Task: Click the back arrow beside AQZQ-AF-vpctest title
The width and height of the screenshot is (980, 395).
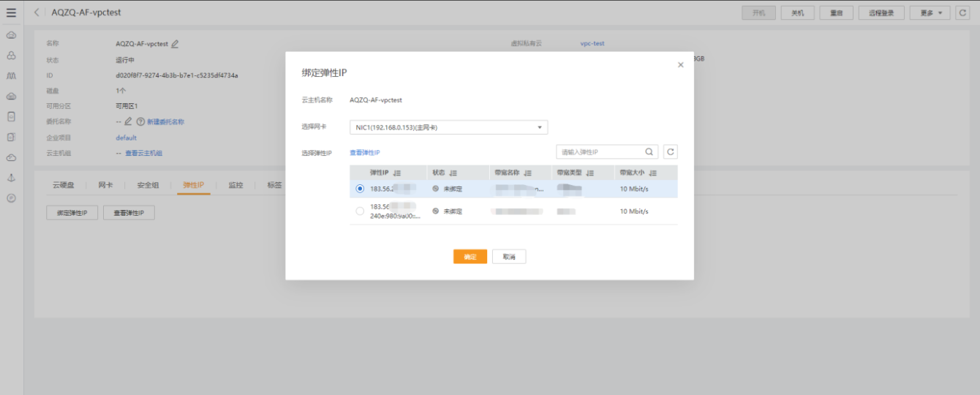Action: tap(37, 12)
